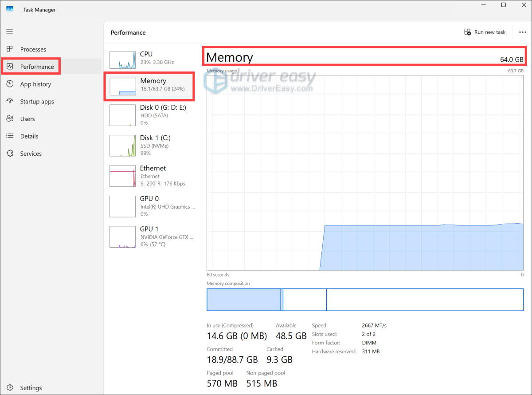This screenshot has width=532, height=395.
Task: Maximize the Task Manager window
Action: point(503,5)
